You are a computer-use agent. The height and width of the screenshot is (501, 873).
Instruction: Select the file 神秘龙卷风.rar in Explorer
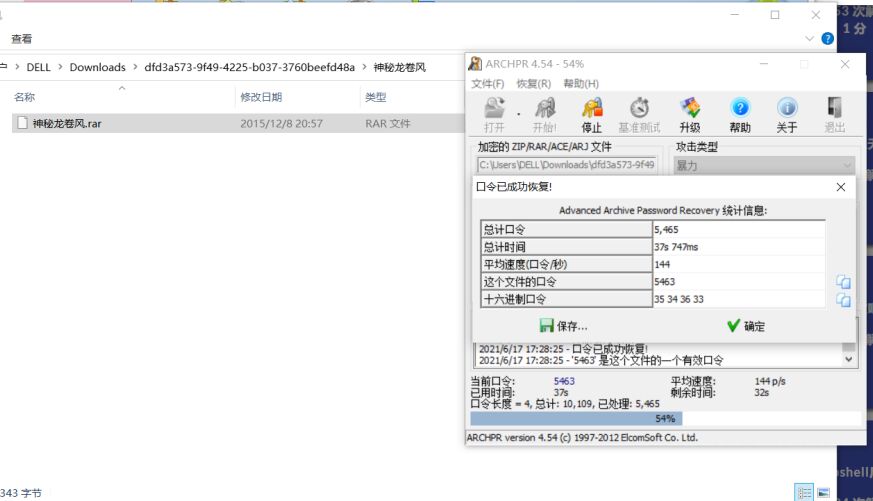(x=67, y=124)
